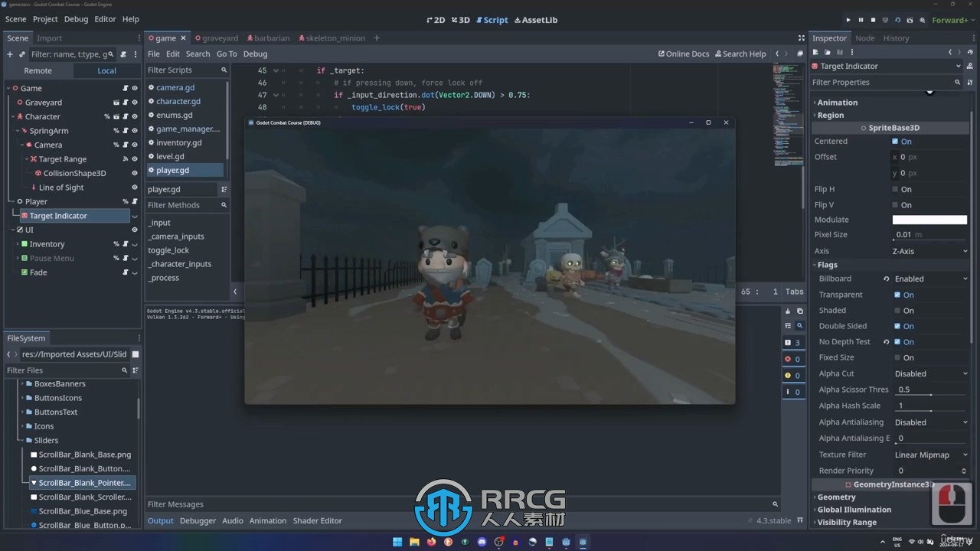
Task: Create new resource in Inspector
Action: (x=815, y=52)
